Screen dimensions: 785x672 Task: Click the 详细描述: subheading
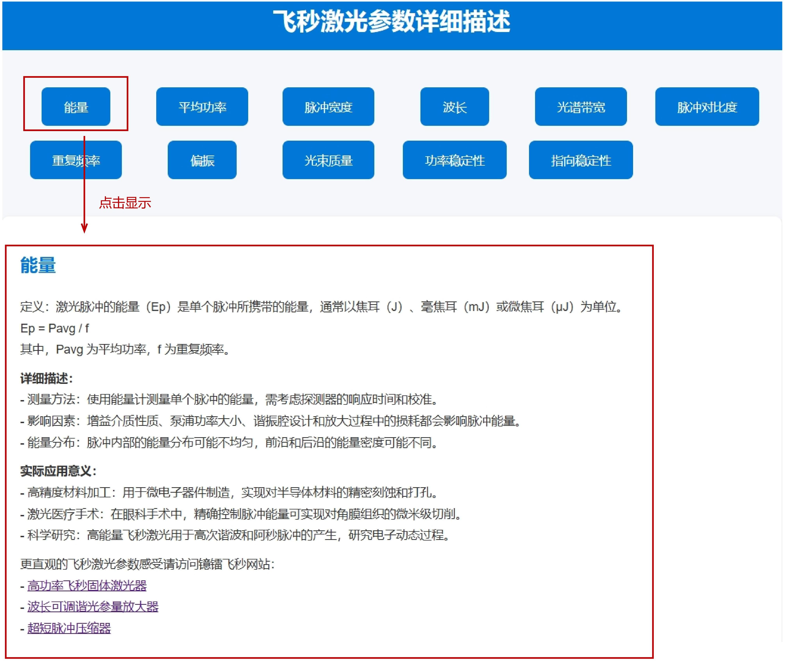pyautogui.click(x=46, y=378)
